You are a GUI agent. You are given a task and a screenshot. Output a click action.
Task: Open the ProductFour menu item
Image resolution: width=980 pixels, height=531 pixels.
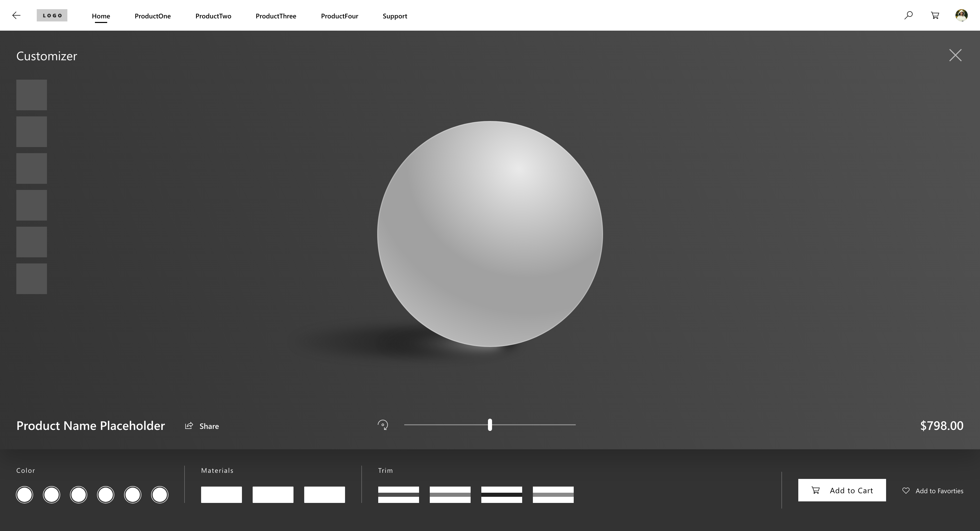point(339,16)
